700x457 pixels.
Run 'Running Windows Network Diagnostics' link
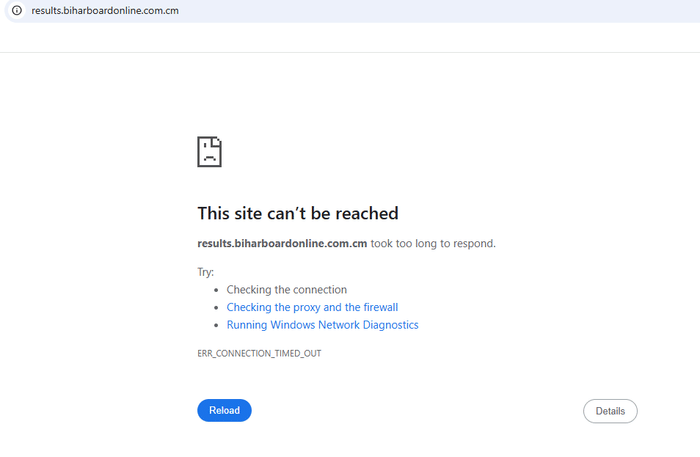322,325
